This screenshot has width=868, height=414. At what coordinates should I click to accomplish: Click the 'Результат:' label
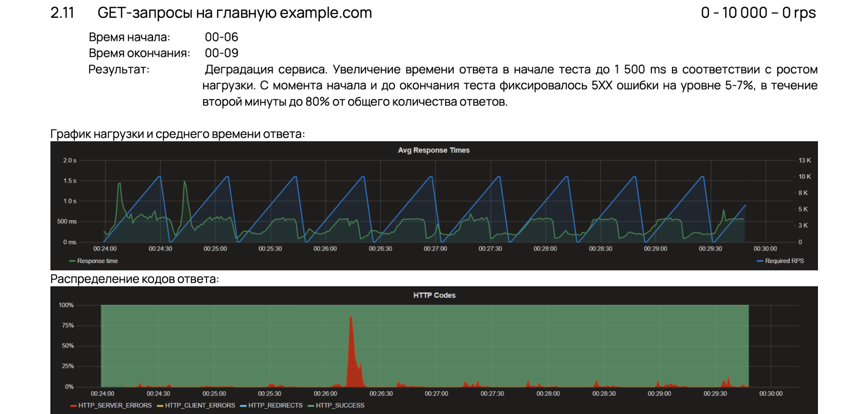[x=119, y=70]
